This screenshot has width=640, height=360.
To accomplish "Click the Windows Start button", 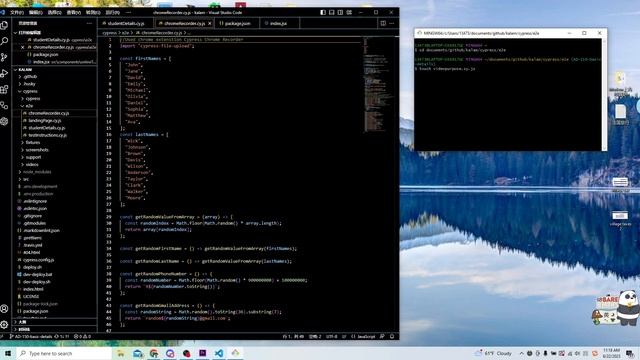I will [8, 353].
